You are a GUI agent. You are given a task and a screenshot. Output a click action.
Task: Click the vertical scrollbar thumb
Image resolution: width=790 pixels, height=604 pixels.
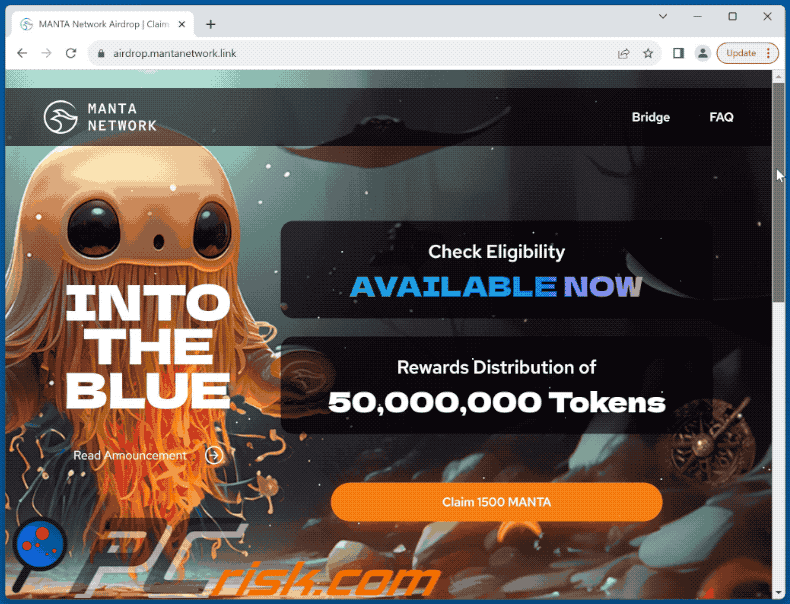point(779,191)
